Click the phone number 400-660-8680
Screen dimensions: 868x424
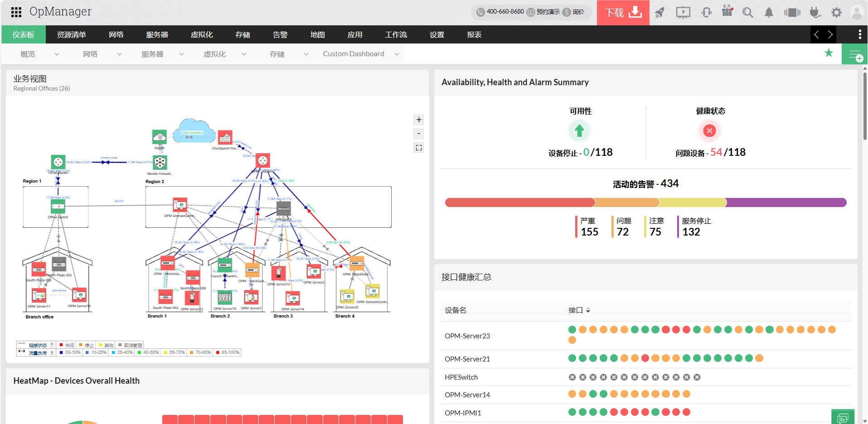505,12
